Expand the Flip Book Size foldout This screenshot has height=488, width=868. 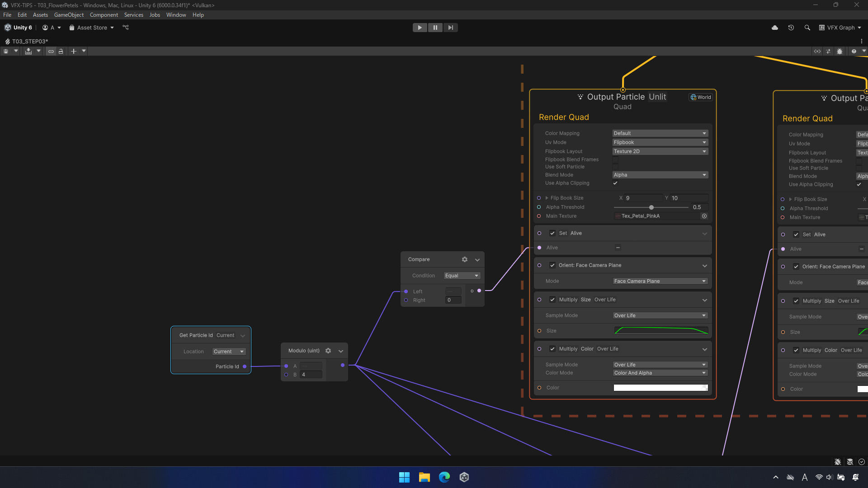pyautogui.click(x=547, y=198)
